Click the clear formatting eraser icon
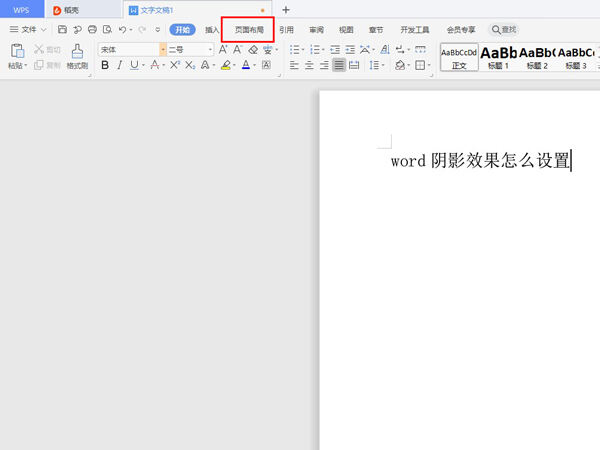Image resolution: width=600 pixels, height=450 pixels. pyautogui.click(x=253, y=49)
